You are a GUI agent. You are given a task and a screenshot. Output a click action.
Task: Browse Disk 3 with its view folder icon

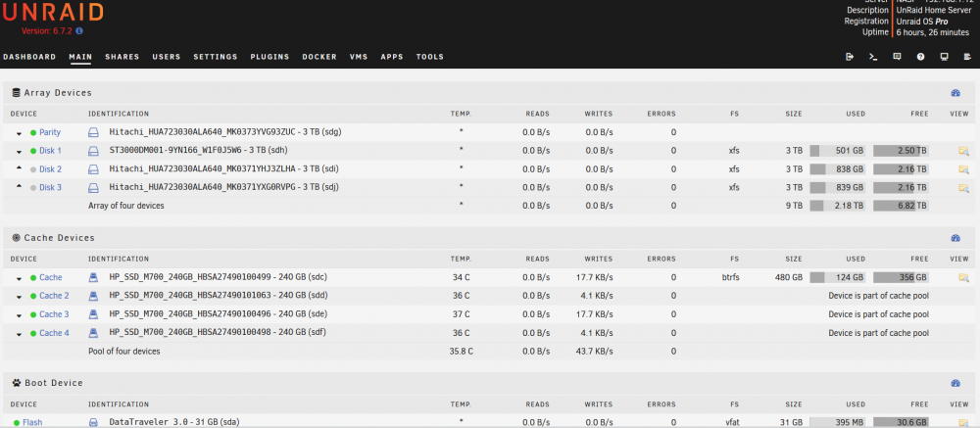pos(963,187)
